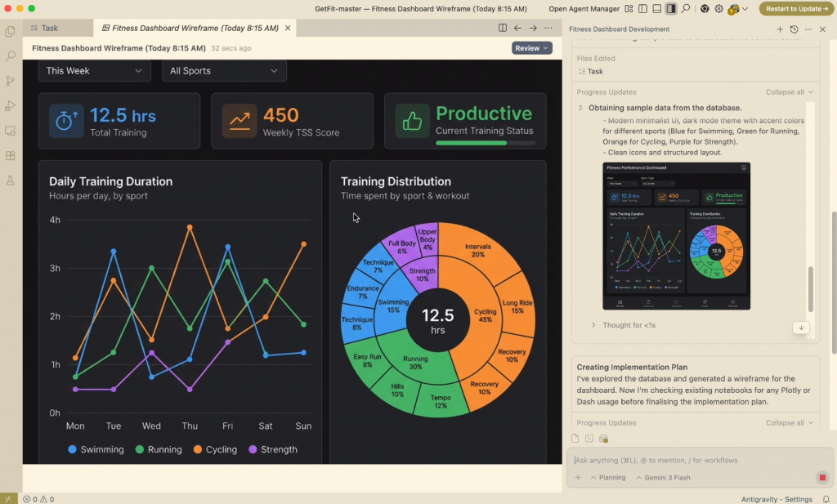The image size is (837, 504).
Task: Click the Restart to Update button
Action: click(x=797, y=9)
